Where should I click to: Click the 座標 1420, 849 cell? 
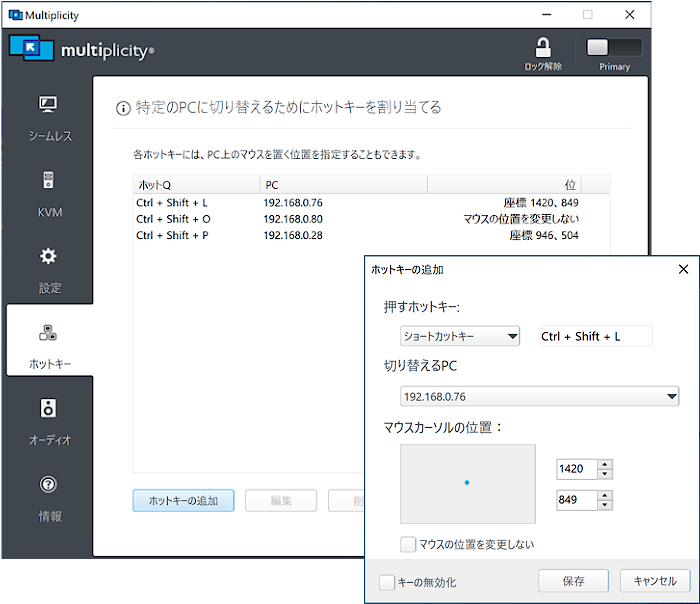click(541, 203)
